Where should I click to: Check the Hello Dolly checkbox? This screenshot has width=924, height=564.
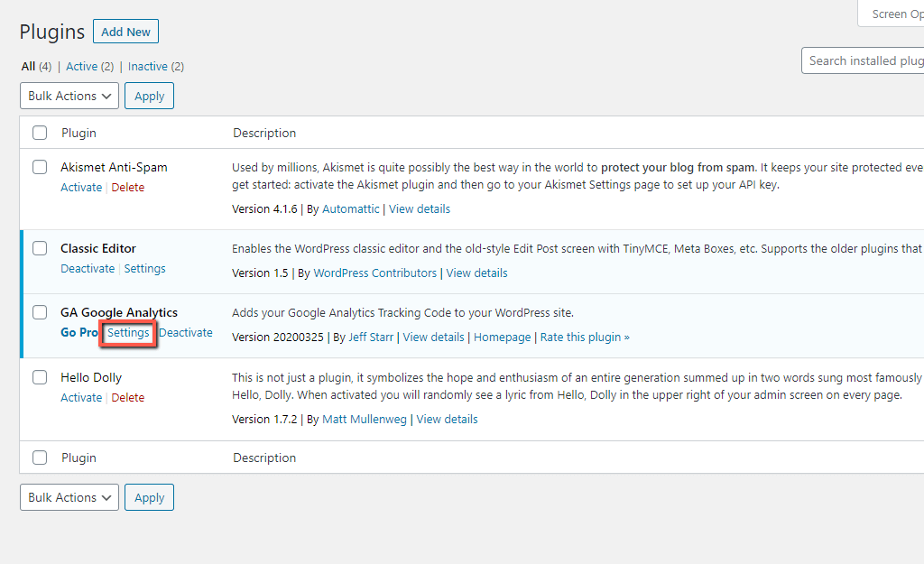[x=40, y=377]
